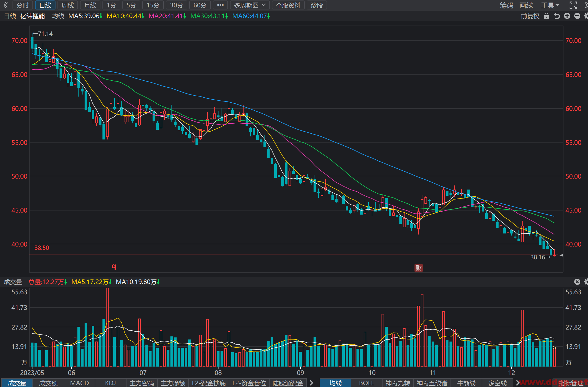The height and width of the screenshot is (387, 588).
Task: Click the 财 financial marker on chart
Action: coord(418,268)
